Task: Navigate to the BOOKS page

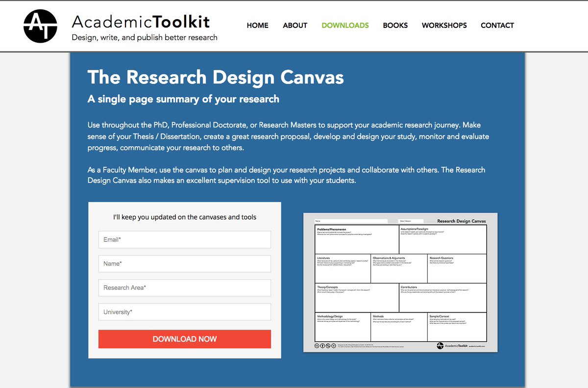Action: 395,26
